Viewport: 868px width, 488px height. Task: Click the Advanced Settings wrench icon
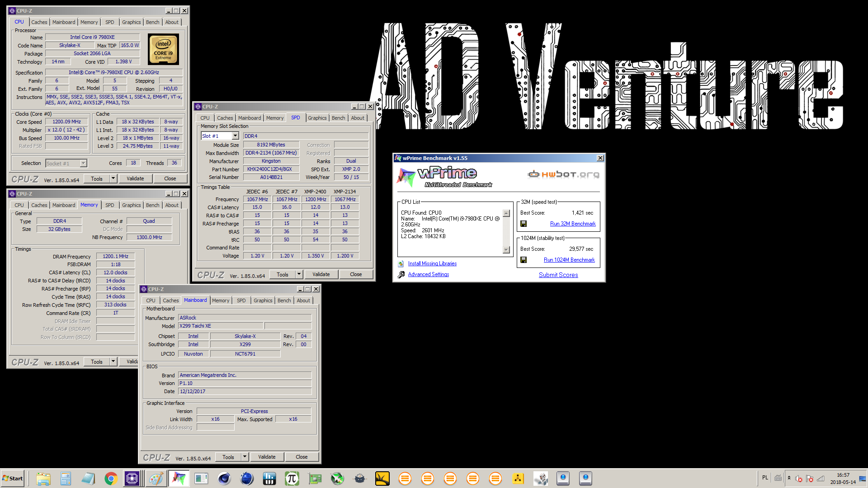401,275
